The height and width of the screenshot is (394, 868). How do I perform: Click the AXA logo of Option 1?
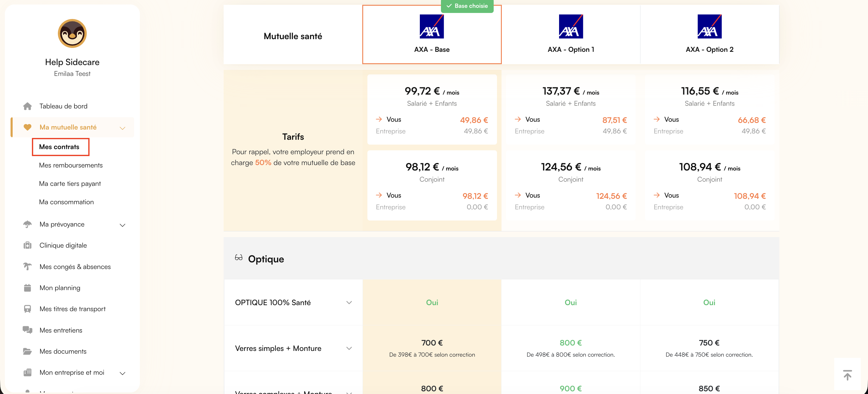[x=571, y=27]
